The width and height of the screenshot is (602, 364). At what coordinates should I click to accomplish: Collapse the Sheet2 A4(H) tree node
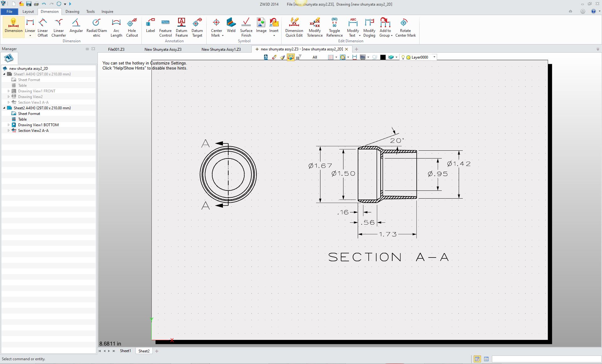(x=4, y=108)
